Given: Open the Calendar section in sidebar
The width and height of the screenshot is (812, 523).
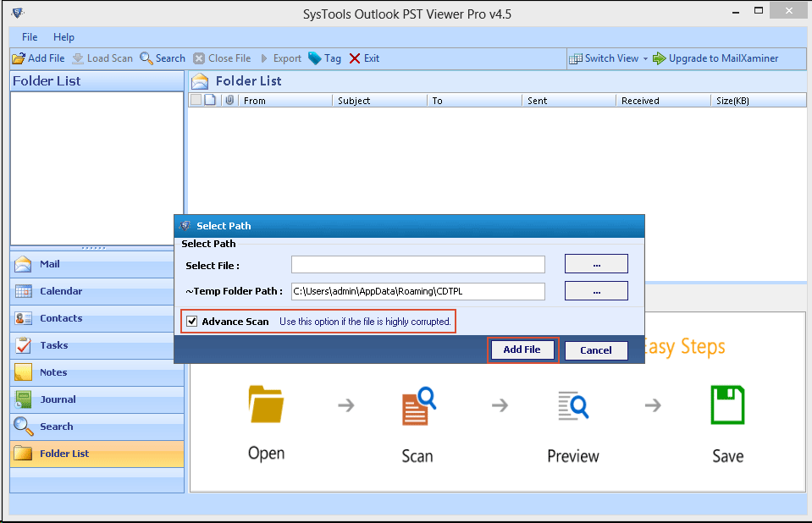Looking at the screenshot, I should [97, 291].
